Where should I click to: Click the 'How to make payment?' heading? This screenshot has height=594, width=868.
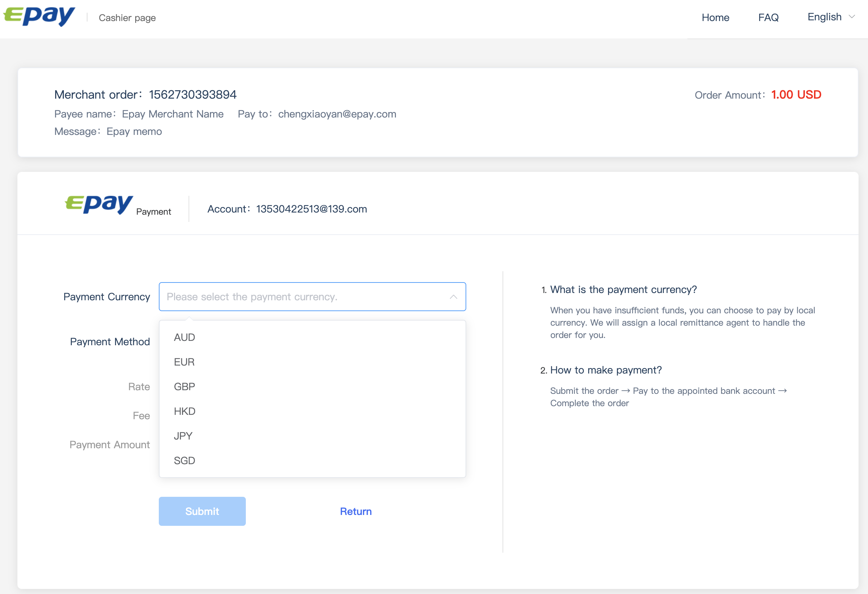coord(605,370)
